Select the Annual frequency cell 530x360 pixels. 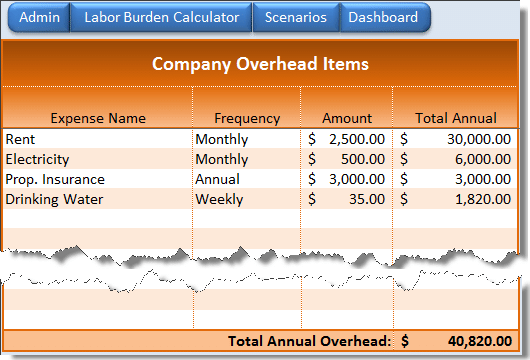click(x=246, y=179)
